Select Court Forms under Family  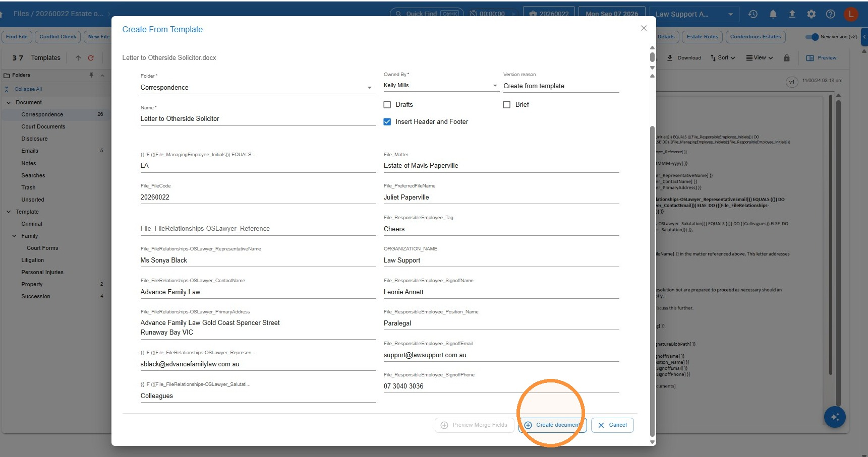pyautogui.click(x=42, y=248)
